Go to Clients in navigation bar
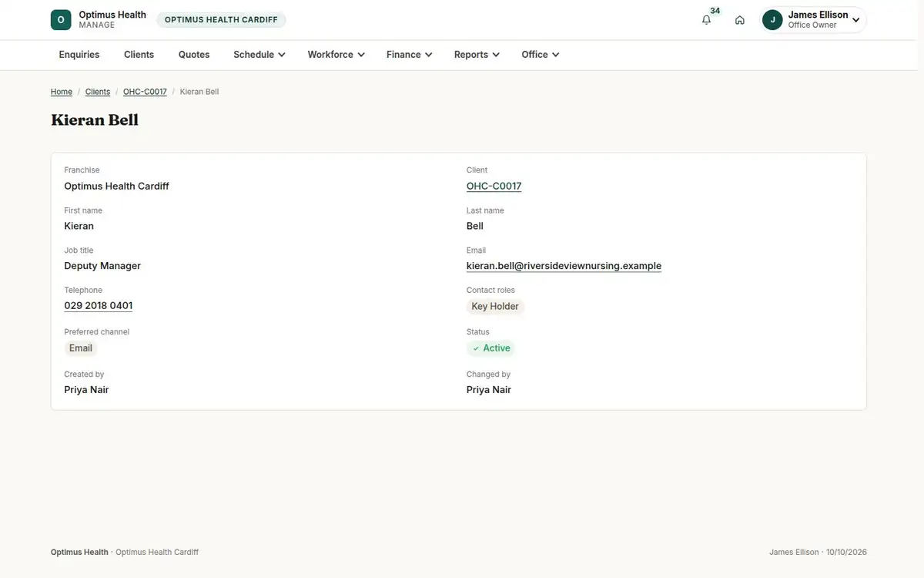Screen dimensions: 924x578 click(x=139, y=55)
